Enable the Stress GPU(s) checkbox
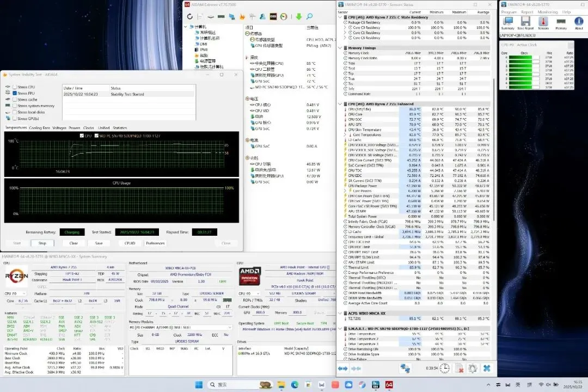Screen dimensions: 588x392 [x=14, y=118]
